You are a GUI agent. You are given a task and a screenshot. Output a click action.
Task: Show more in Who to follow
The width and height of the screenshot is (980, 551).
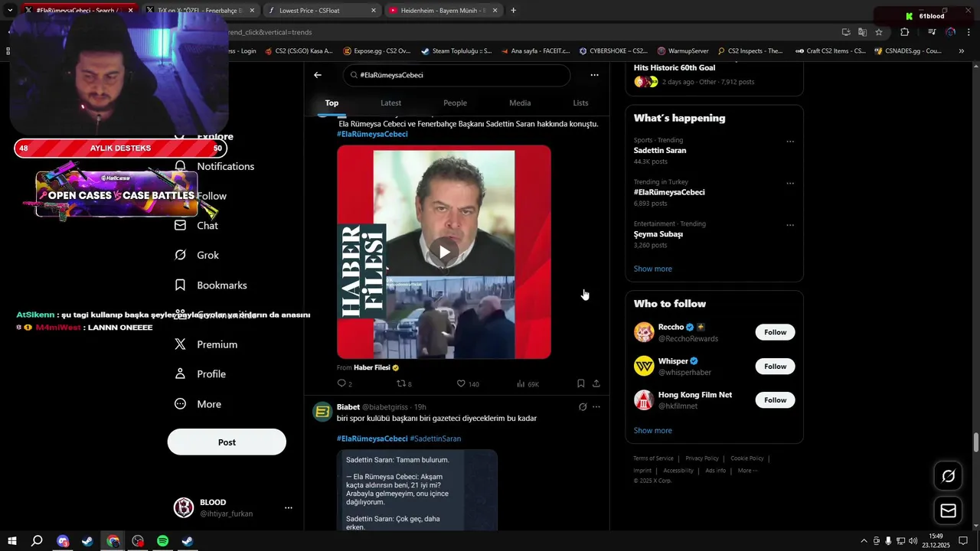pos(652,430)
